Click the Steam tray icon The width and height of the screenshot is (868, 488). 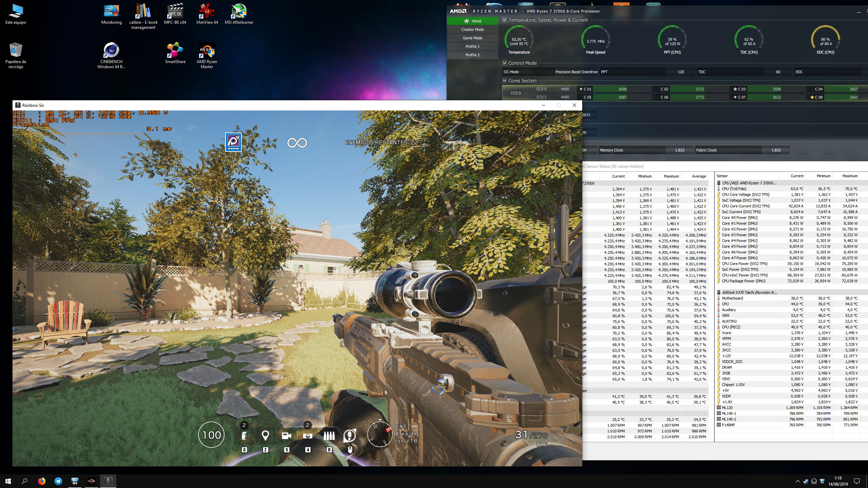(806, 481)
